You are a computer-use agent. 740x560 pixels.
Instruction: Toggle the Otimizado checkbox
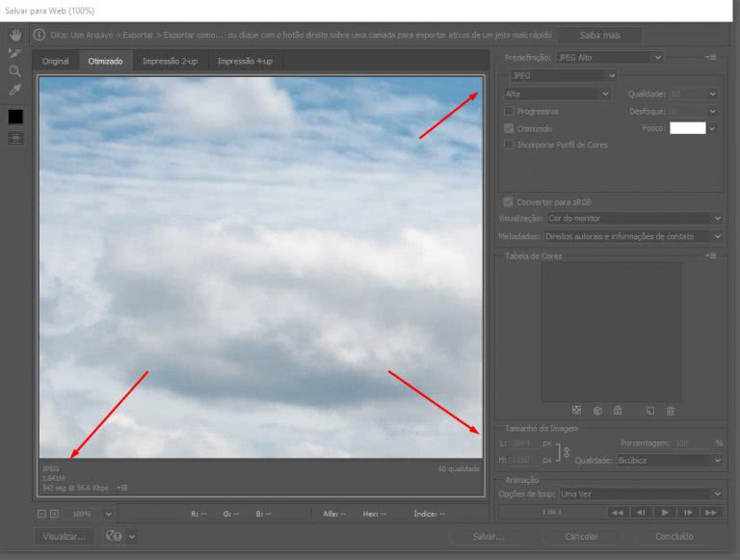[509, 128]
